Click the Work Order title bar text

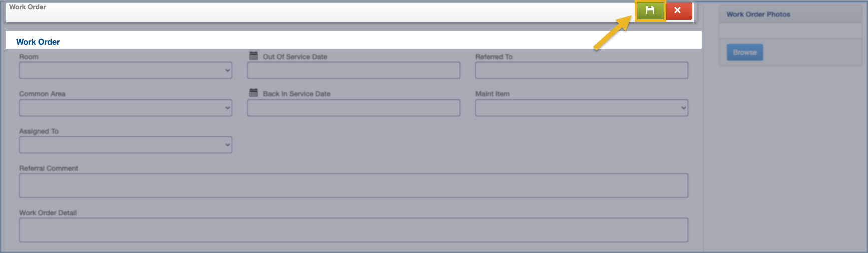(28, 7)
